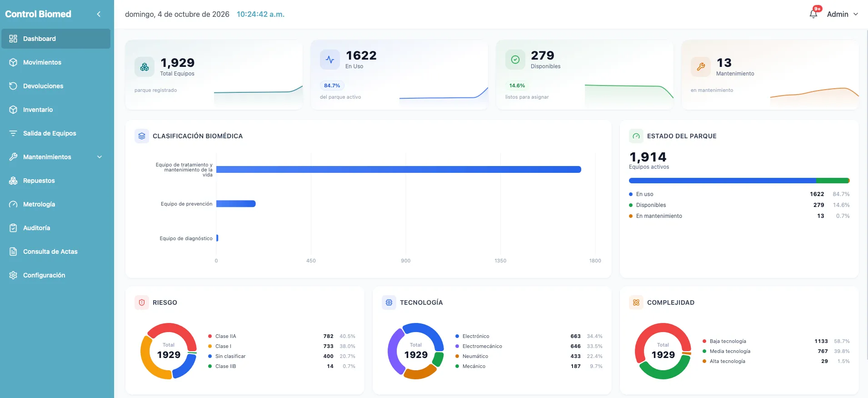868x398 pixels.
Task: Click the Estado del Parque progress bar
Action: tap(739, 181)
